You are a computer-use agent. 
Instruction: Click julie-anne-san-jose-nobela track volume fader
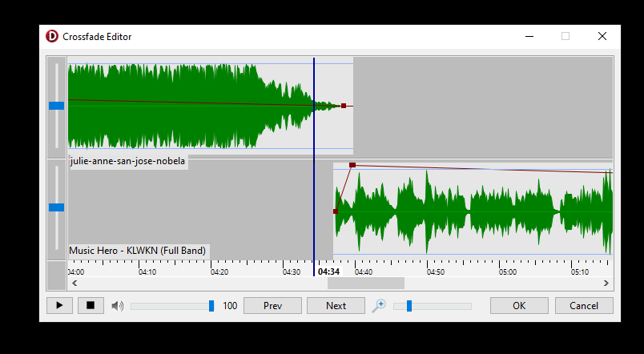pyautogui.click(x=57, y=106)
